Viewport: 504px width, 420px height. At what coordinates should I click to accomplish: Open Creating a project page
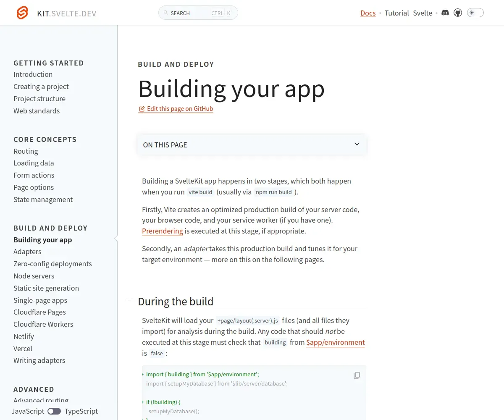[x=41, y=87]
